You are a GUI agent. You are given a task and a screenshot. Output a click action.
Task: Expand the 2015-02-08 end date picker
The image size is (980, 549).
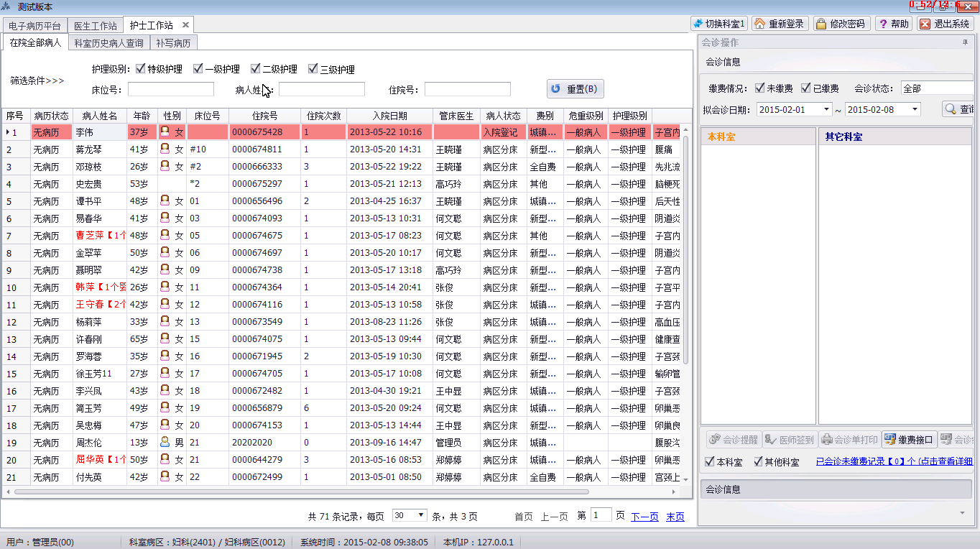[915, 109]
